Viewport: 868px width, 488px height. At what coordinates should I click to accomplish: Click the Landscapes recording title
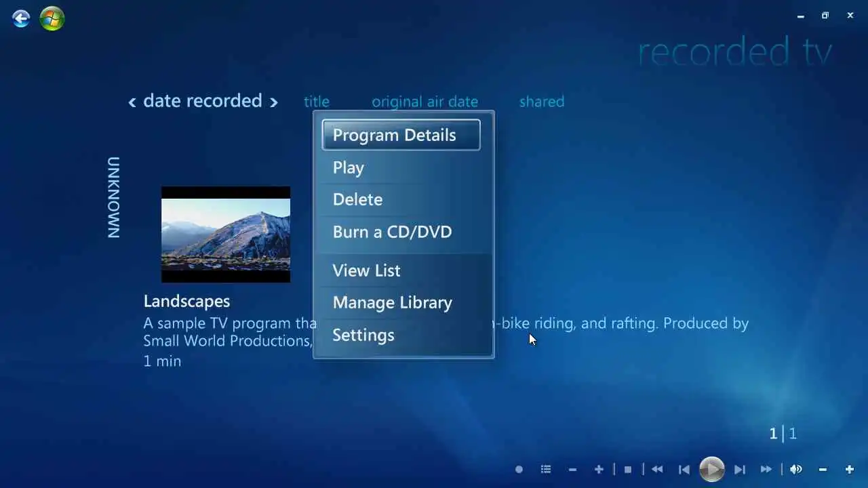tap(186, 301)
